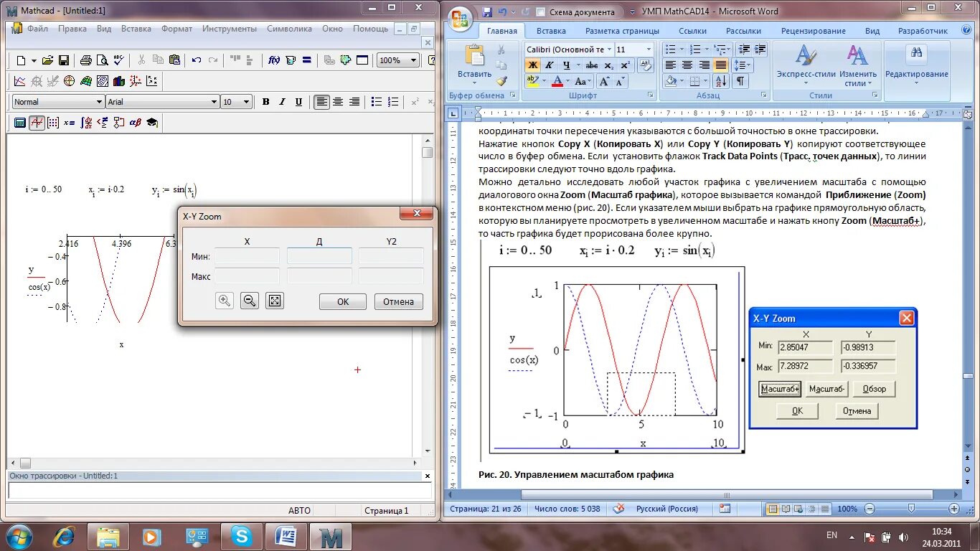Insert a Contour Plot in Mathcad
Screen dimensions: 980x551
[102, 81]
